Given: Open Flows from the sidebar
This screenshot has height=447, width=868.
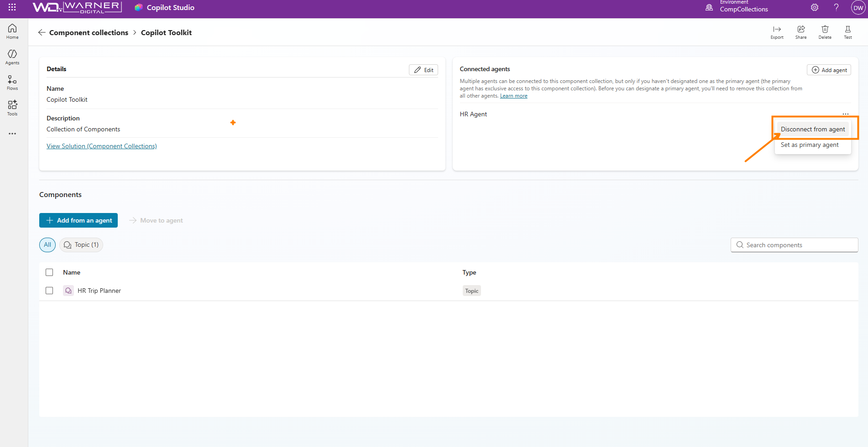Looking at the screenshot, I should (x=12, y=83).
